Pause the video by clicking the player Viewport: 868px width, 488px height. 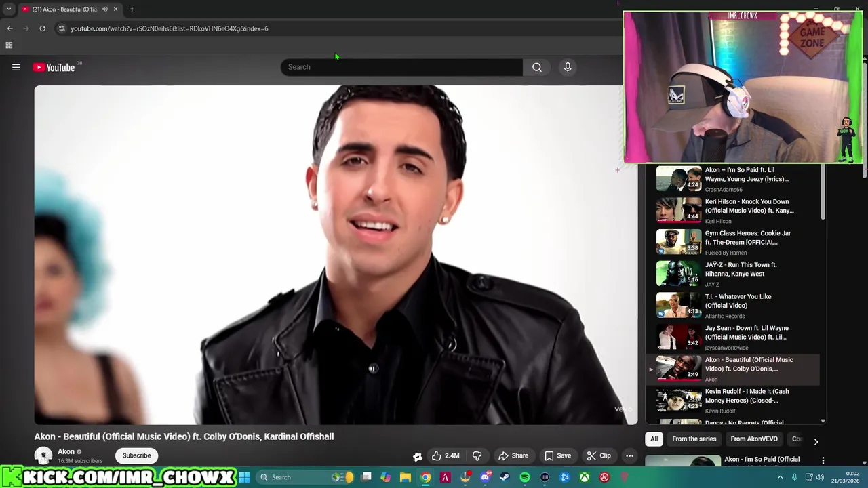[x=336, y=254]
